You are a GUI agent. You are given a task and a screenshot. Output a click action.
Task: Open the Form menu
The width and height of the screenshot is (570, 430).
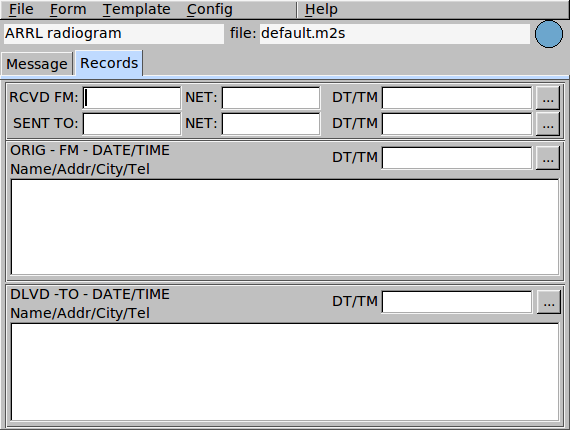coord(68,9)
